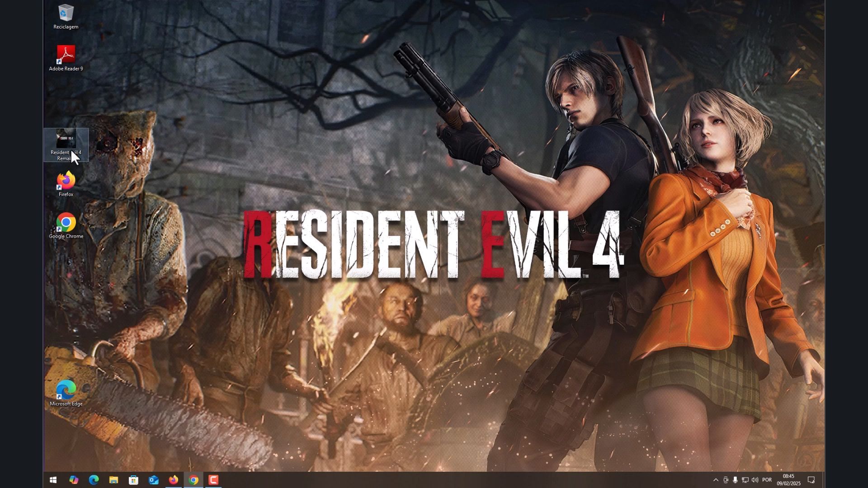The height and width of the screenshot is (488, 868).
Task: Switch to Google Chrome in the taskbar
Action: click(x=193, y=480)
